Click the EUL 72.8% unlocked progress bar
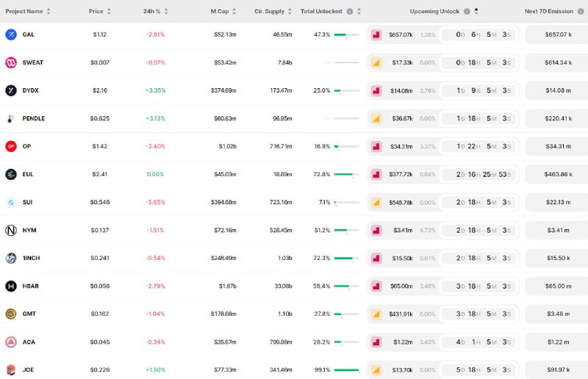This screenshot has height=379, width=588. pyautogui.click(x=346, y=174)
